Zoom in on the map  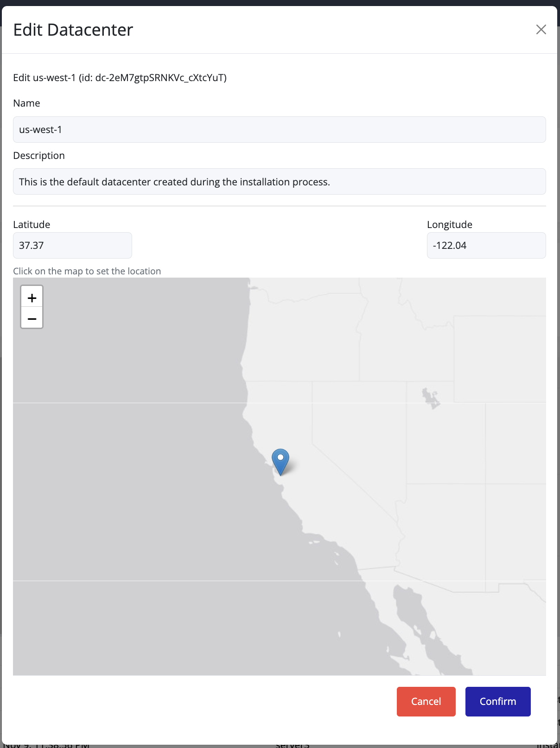coord(32,297)
